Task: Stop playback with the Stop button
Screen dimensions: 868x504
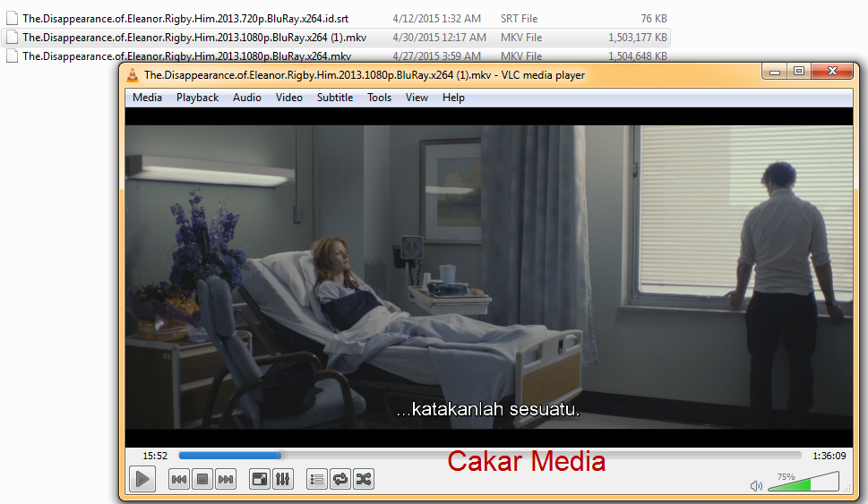Action: [202, 479]
